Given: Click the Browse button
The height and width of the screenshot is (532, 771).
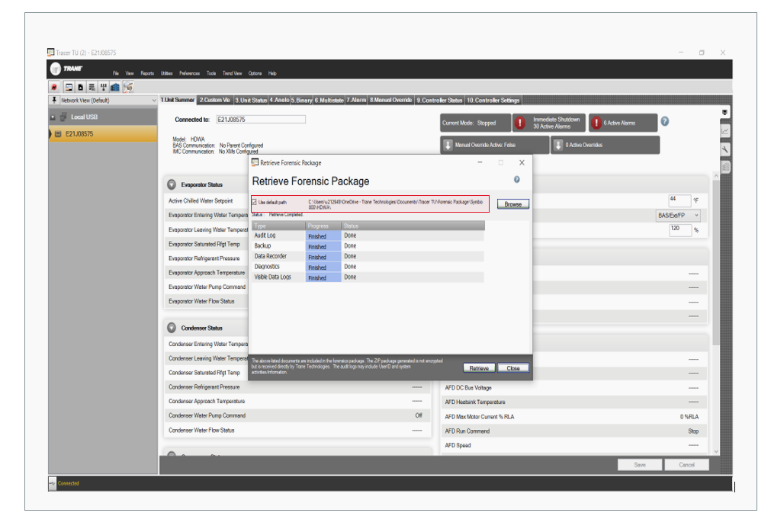Looking at the screenshot, I should 512,204.
